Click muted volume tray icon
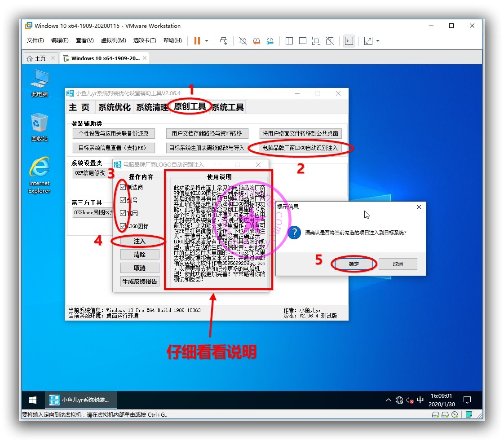The image size is (504, 440). pyautogui.click(x=410, y=400)
